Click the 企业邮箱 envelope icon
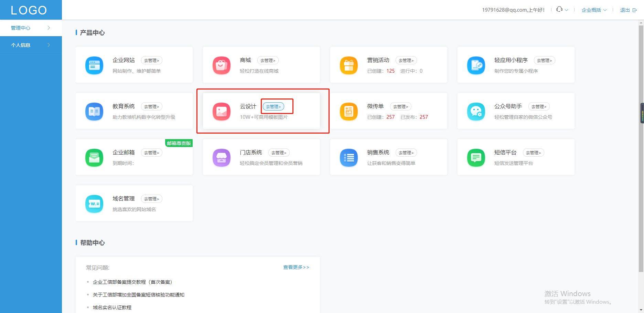 pos(94,157)
